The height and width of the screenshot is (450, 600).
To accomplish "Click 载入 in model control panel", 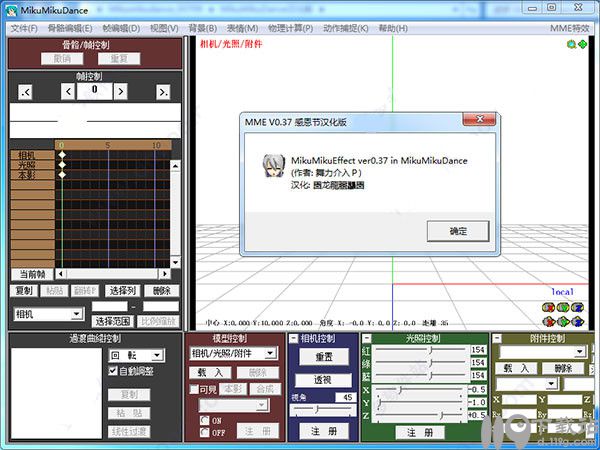I will point(210,372).
